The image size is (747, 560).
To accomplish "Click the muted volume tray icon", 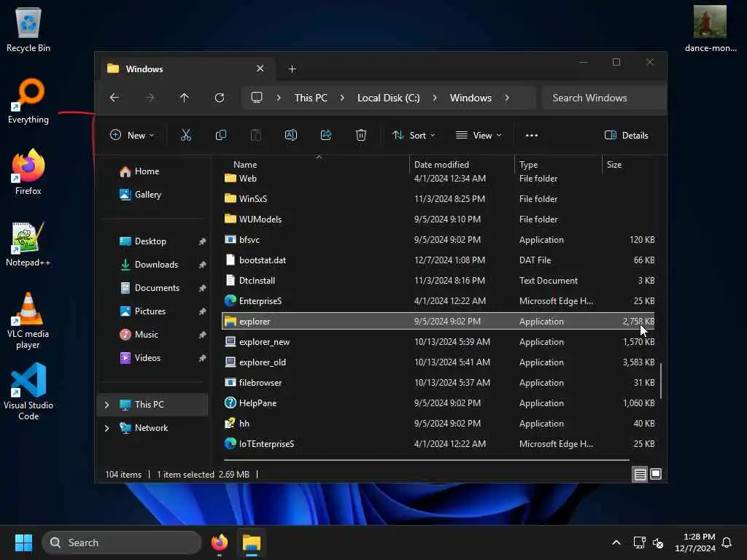I will tap(658, 542).
